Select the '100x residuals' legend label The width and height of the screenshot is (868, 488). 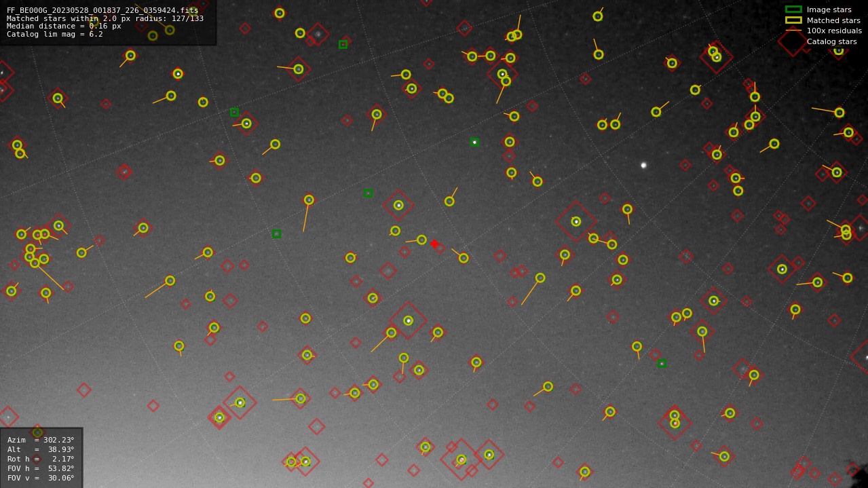(834, 31)
